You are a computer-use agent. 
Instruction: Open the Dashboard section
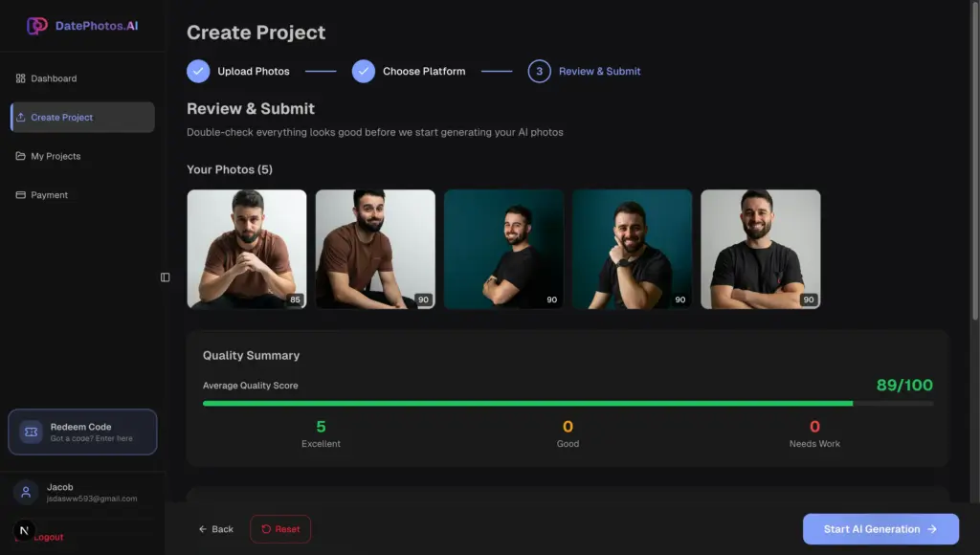(54, 78)
